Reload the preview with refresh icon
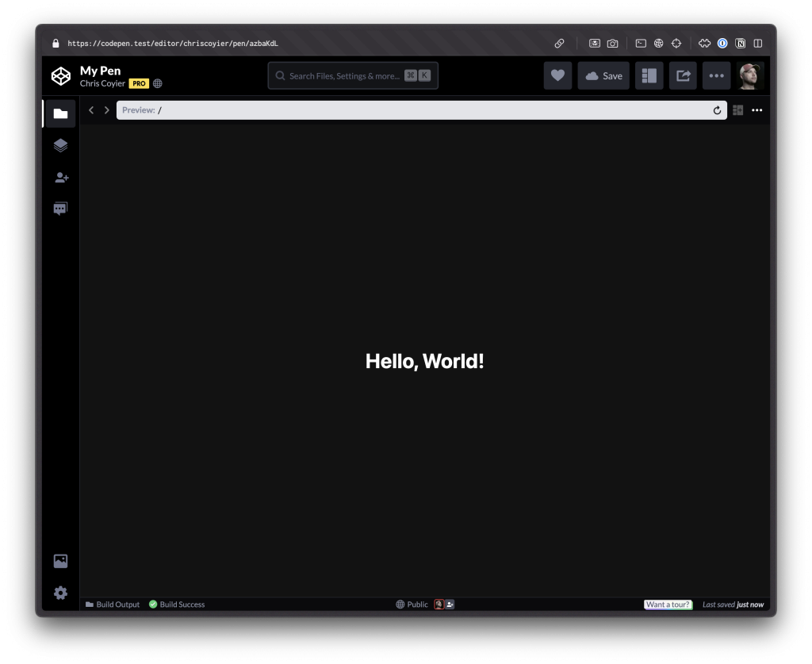 pyautogui.click(x=717, y=110)
